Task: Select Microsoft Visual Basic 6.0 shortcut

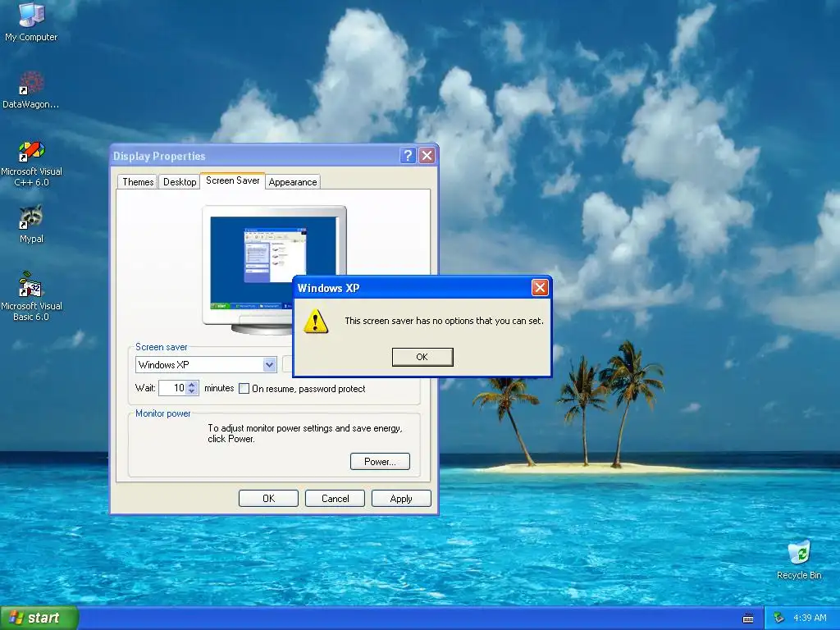Action: (x=31, y=296)
